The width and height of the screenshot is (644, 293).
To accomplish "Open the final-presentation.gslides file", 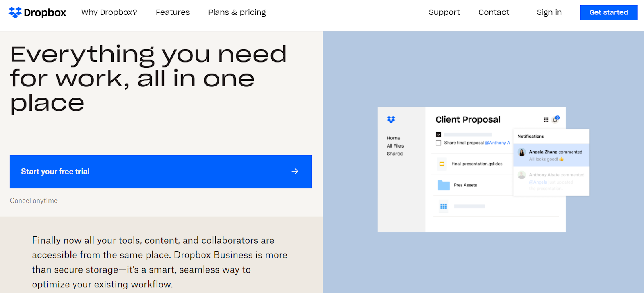I will (x=477, y=164).
